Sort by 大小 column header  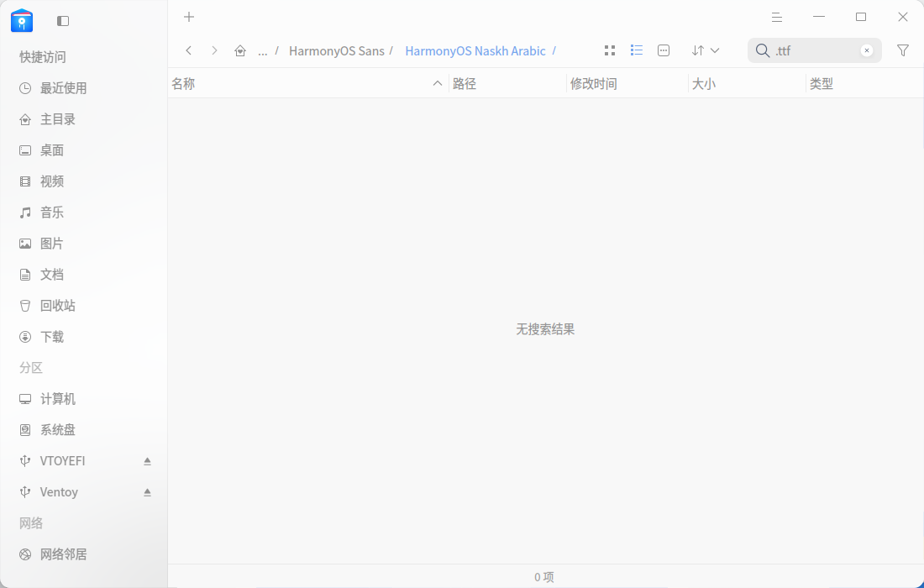pyautogui.click(x=704, y=84)
